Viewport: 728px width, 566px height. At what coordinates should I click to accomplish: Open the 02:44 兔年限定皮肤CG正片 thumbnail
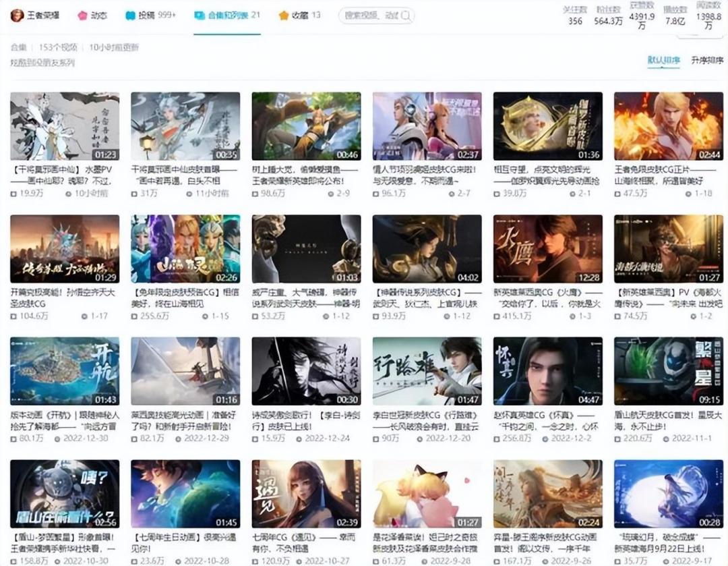click(668, 126)
